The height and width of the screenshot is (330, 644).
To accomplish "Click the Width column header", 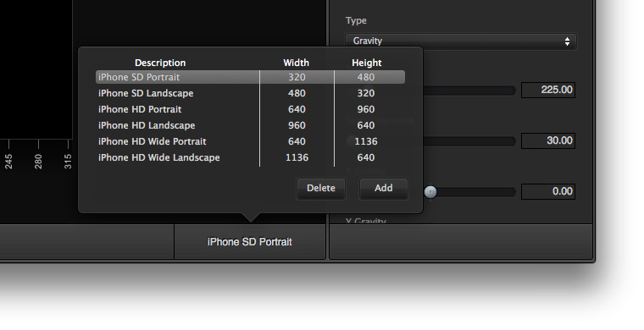I will tap(296, 63).
